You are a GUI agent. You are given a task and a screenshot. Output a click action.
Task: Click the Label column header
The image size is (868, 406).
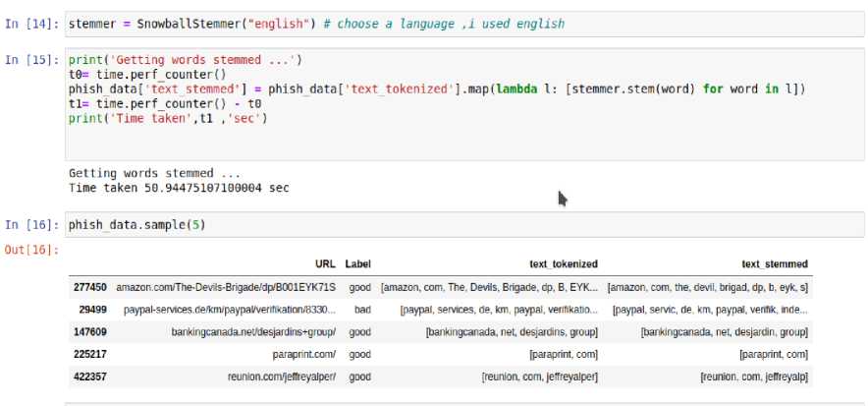click(357, 264)
